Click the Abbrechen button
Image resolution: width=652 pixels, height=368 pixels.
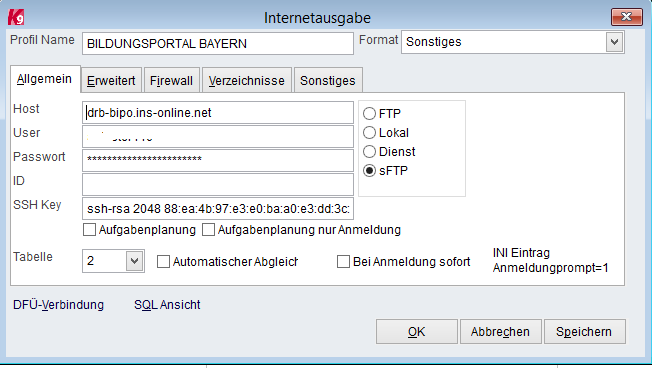pyautogui.click(x=500, y=332)
